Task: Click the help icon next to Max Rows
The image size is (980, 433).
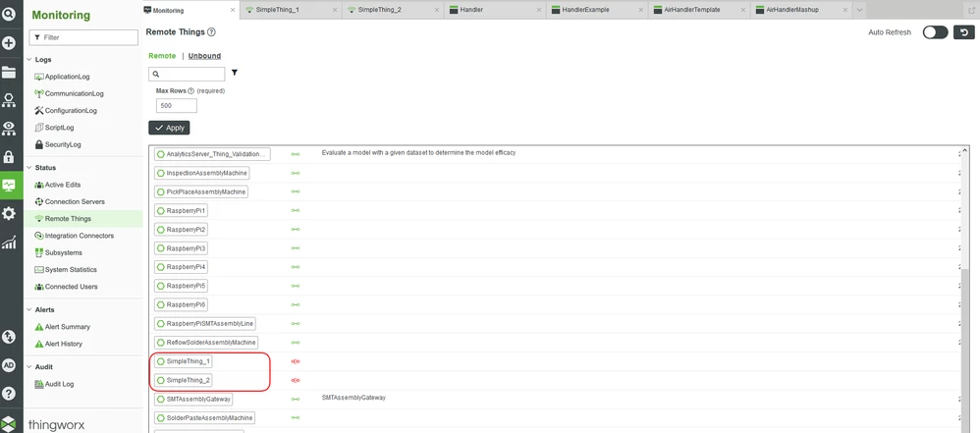Action: 191,90
